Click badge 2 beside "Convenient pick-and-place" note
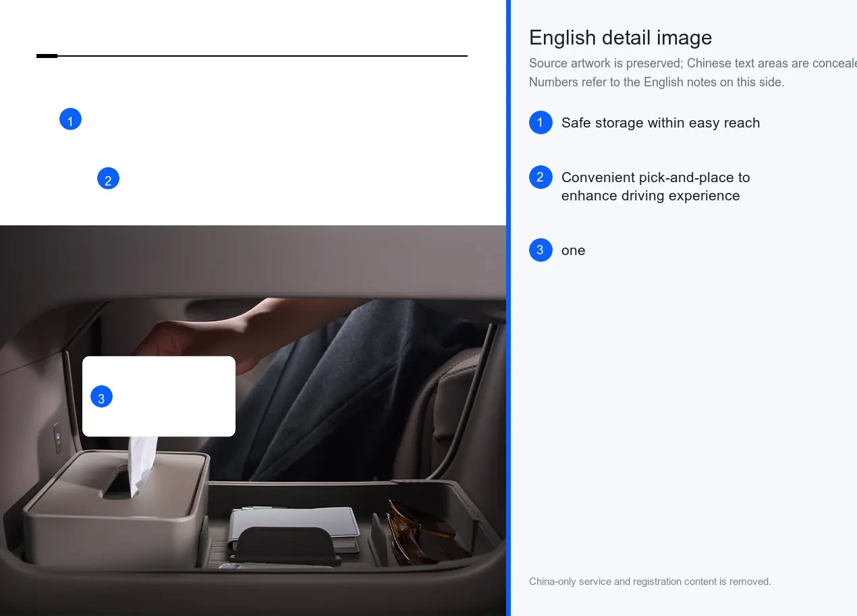Viewport: 857px width, 616px height. (x=541, y=177)
